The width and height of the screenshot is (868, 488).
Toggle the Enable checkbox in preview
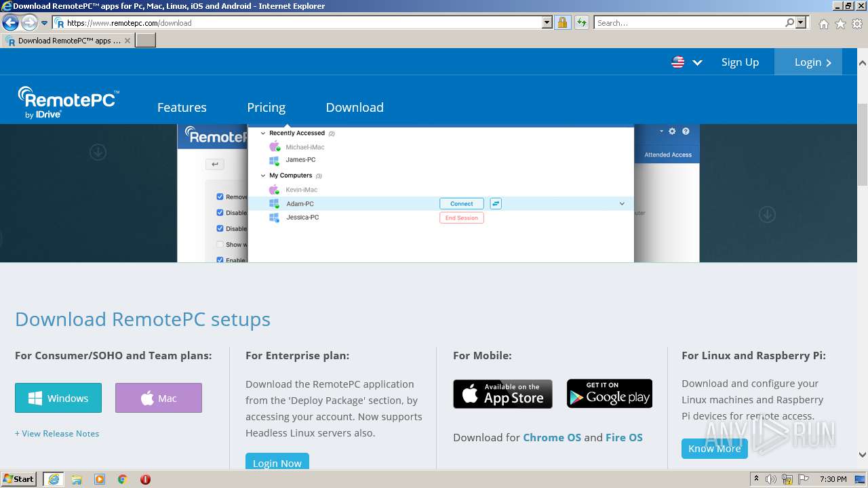(220, 260)
